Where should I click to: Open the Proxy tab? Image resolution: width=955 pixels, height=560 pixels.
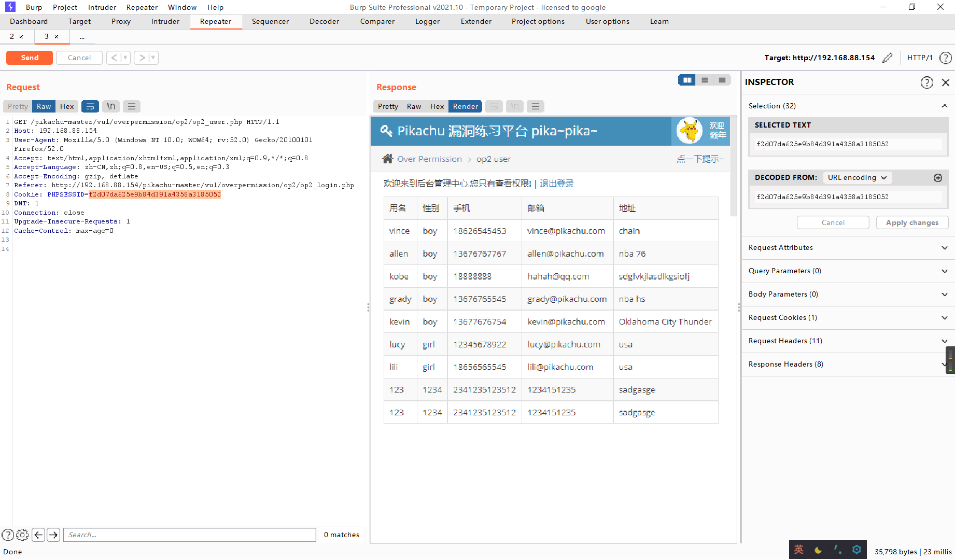coord(121,21)
